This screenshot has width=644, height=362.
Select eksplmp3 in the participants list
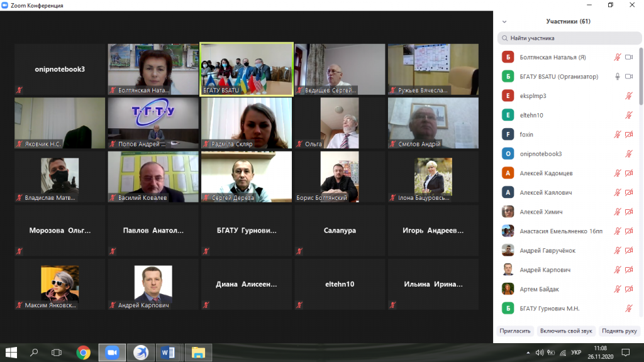[569, 96]
